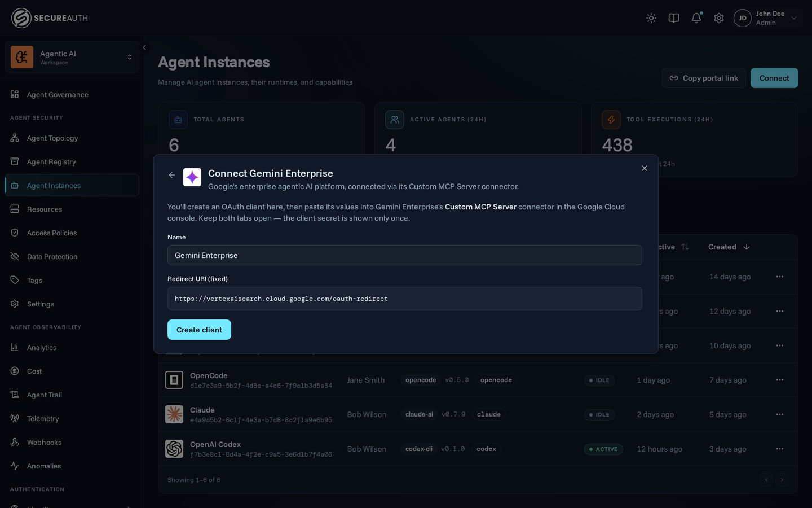Click the Access Policies shield icon

click(x=15, y=233)
